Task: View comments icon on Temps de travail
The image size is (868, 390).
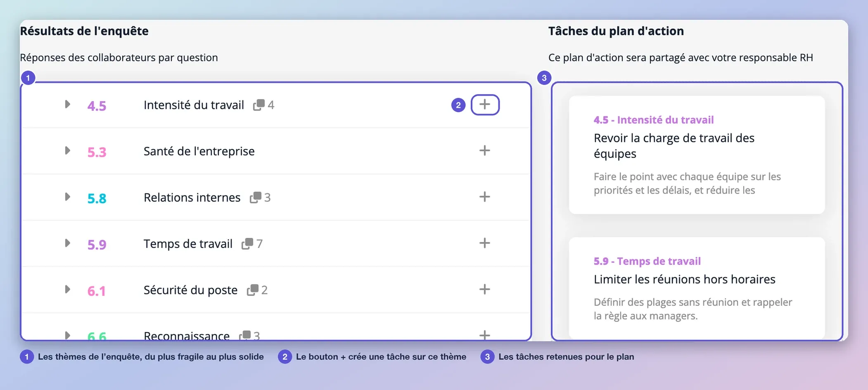Action: (x=247, y=244)
